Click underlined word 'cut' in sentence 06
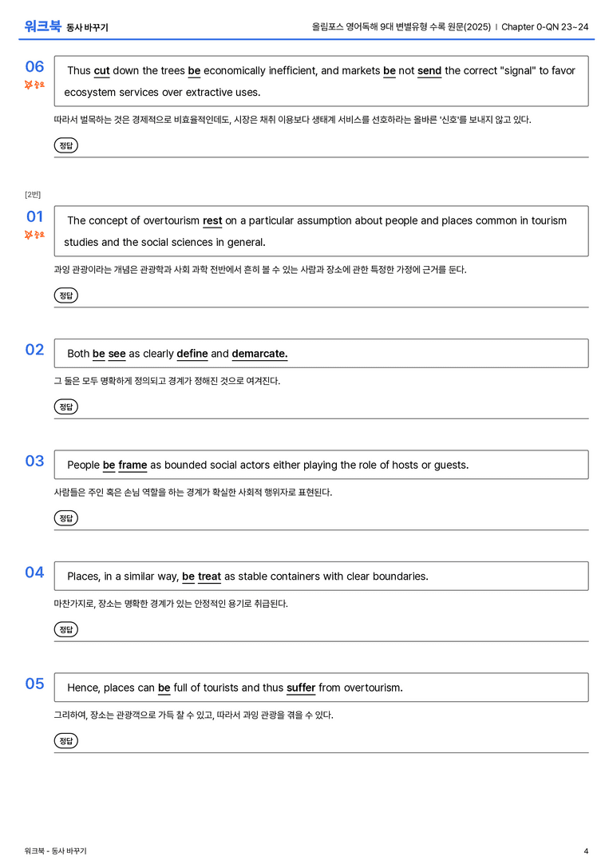The height and width of the screenshot is (868, 613). (x=102, y=71)
